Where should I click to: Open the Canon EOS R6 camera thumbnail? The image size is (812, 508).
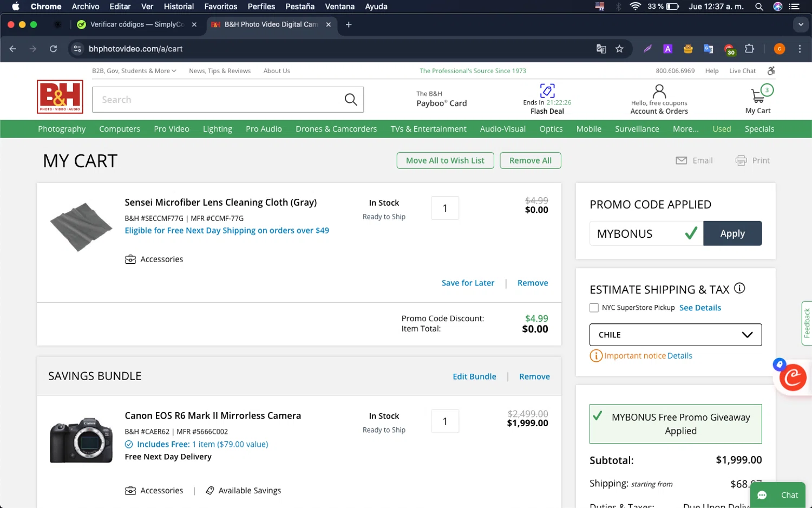(81, 440)
